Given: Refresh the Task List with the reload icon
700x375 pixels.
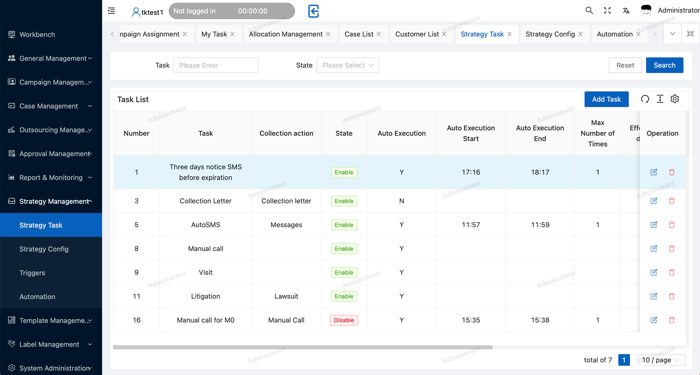Looking at the screenshot, I should 645,99.
